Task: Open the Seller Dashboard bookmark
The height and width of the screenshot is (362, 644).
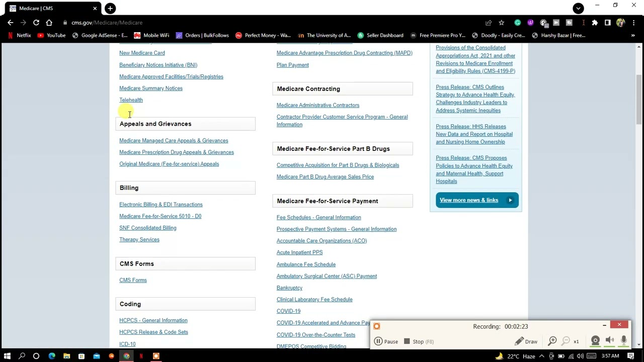Action: tap(380, 35)
